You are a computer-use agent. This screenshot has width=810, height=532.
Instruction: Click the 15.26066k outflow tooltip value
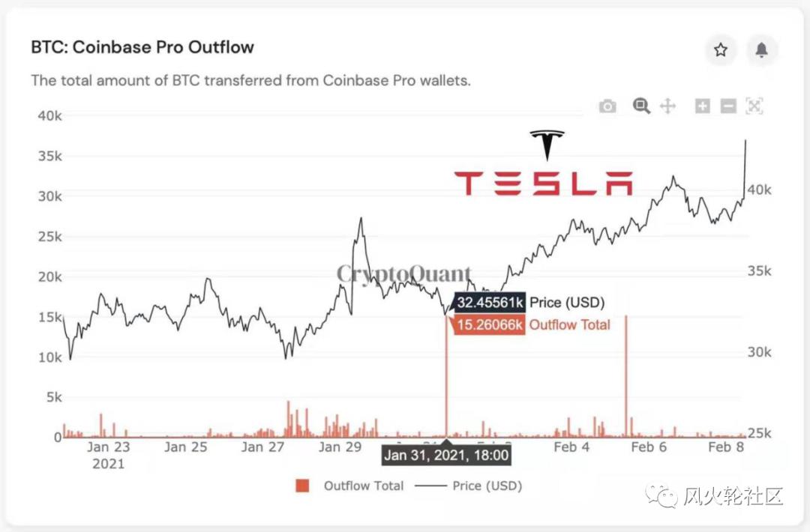point(490,324)
